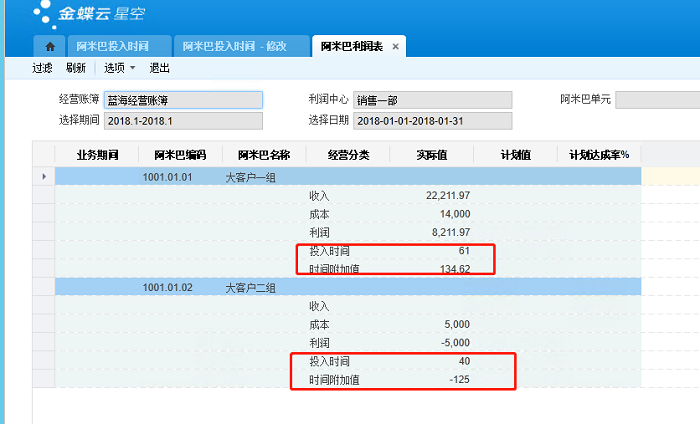The width and height of the screenshot is (700, 424).
Task: Switch to the 阿米巴投入时间 tab
Action: click(118, 47)
